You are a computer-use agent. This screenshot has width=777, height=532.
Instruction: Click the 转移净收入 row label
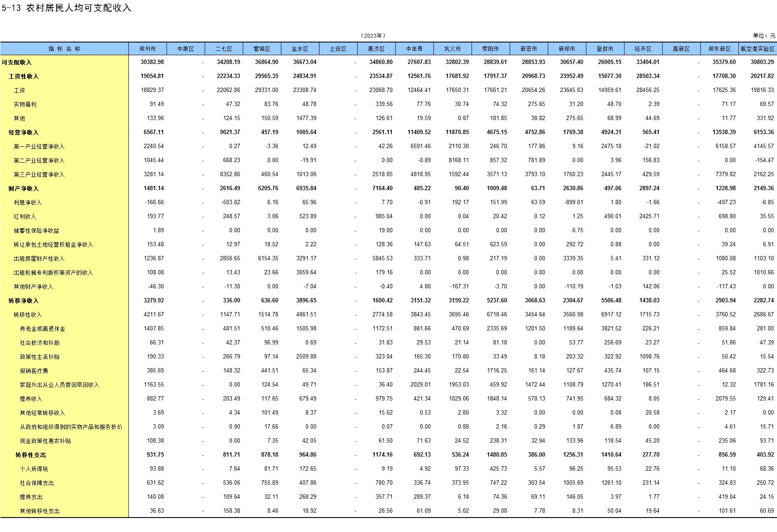tap(24, 301)
